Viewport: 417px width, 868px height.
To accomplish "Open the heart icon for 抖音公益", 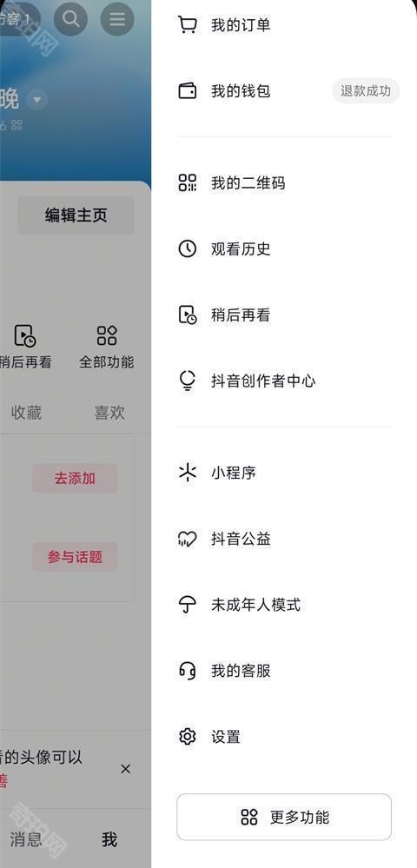I will 187,539.
